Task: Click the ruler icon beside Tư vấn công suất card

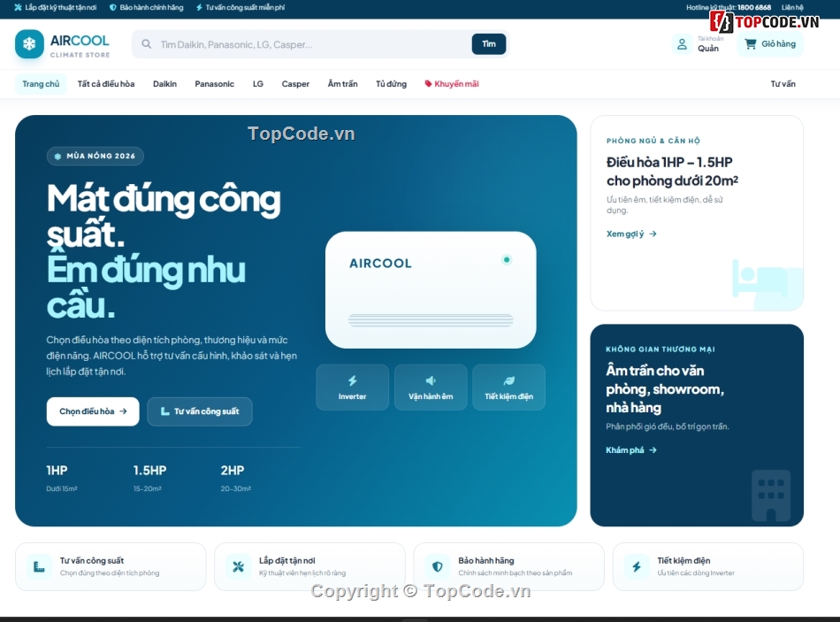Action: click(x=39, y=566)
